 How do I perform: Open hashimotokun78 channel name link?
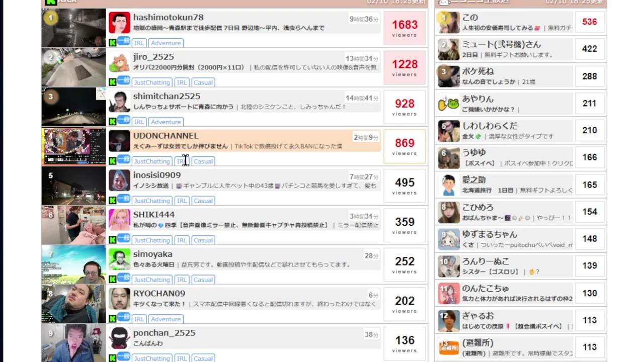168,18
